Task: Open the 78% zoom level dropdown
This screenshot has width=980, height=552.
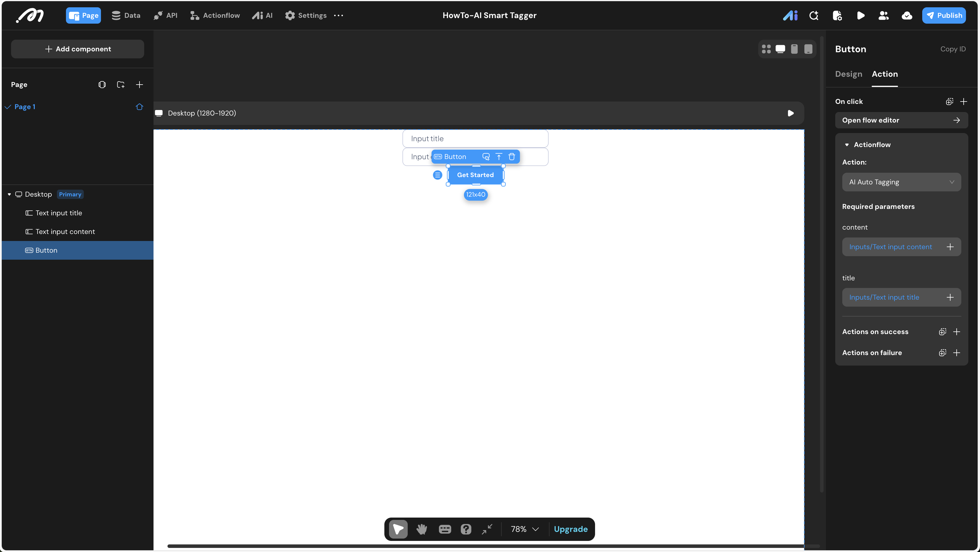Action: tap(525, 529)
